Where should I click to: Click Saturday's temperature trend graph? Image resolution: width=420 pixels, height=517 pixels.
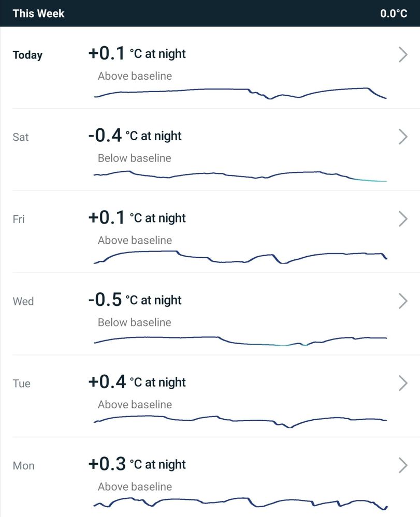240,175
